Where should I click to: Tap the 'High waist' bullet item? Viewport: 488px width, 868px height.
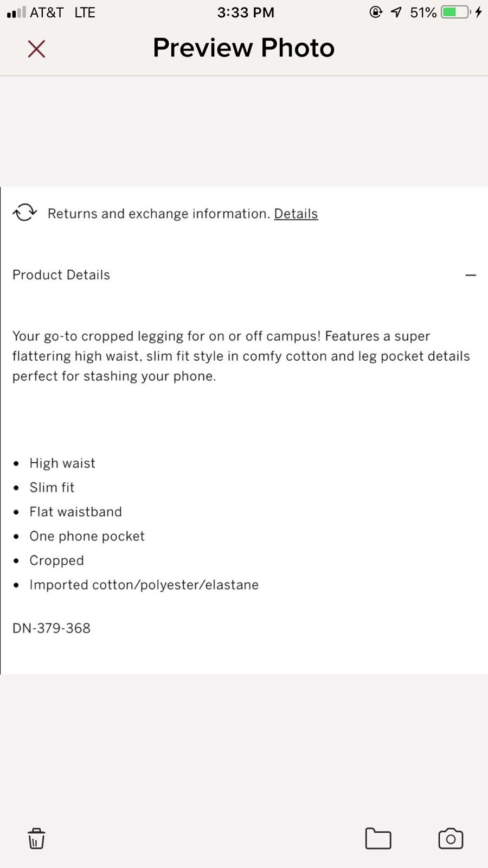[62, 463]
